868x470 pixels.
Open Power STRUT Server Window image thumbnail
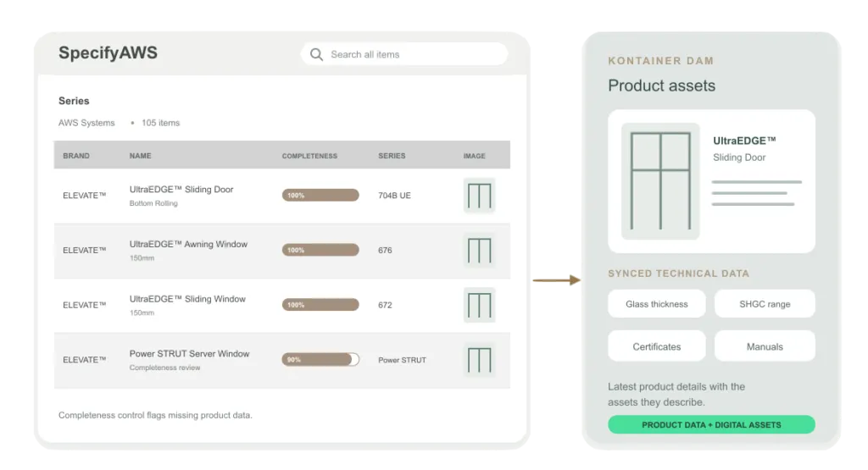pos(479,359)
